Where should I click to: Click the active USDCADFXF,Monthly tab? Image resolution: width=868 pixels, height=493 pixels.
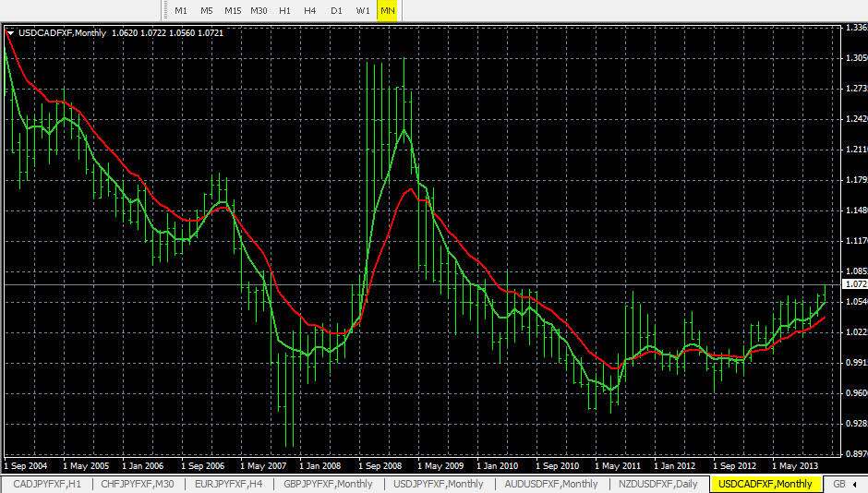(765, 484)
